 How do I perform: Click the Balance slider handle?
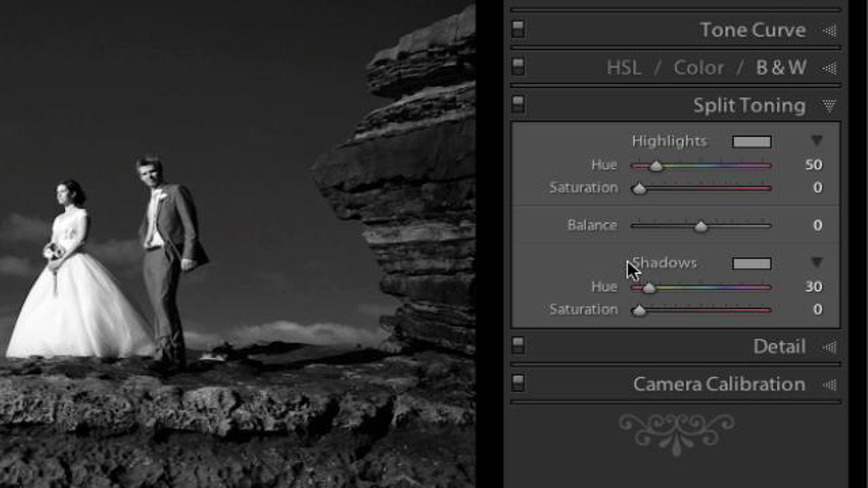701,227
